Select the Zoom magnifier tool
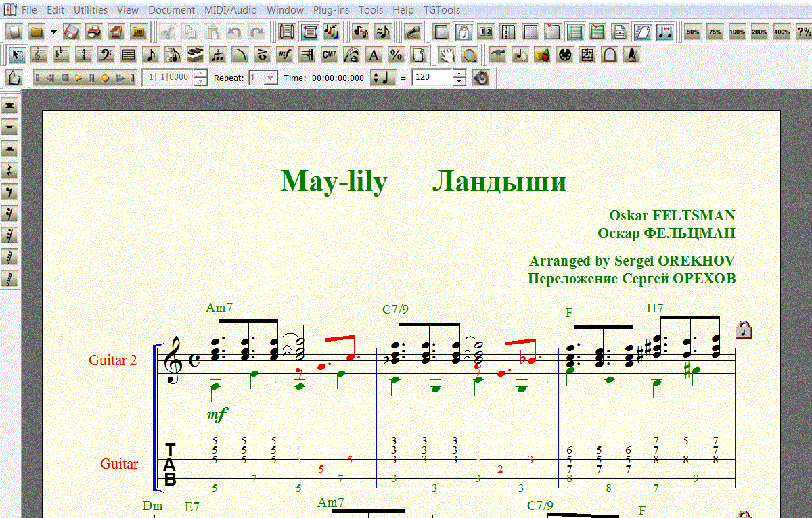 pos(470,55)
